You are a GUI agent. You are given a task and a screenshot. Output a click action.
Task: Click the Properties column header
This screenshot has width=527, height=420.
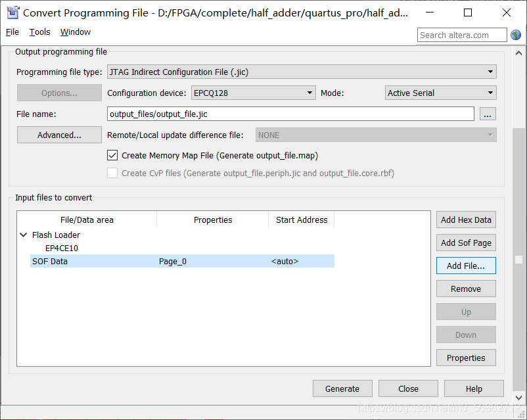pos(213,220)
